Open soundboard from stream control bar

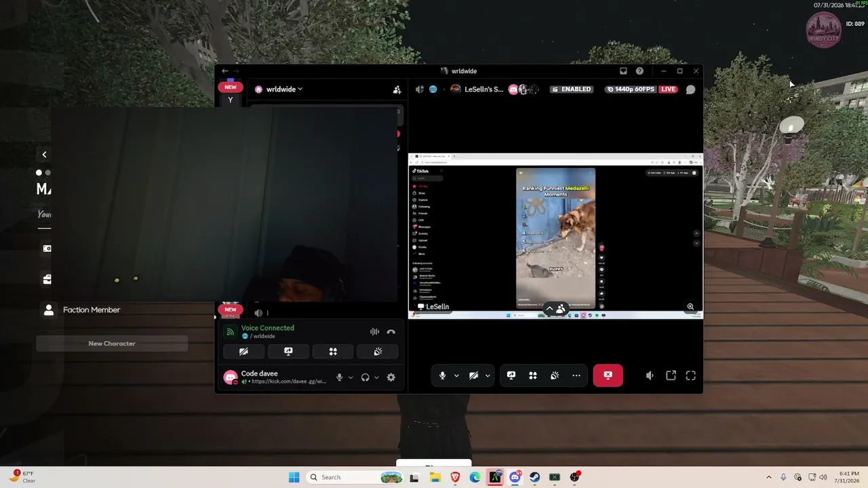click(555, 375)
